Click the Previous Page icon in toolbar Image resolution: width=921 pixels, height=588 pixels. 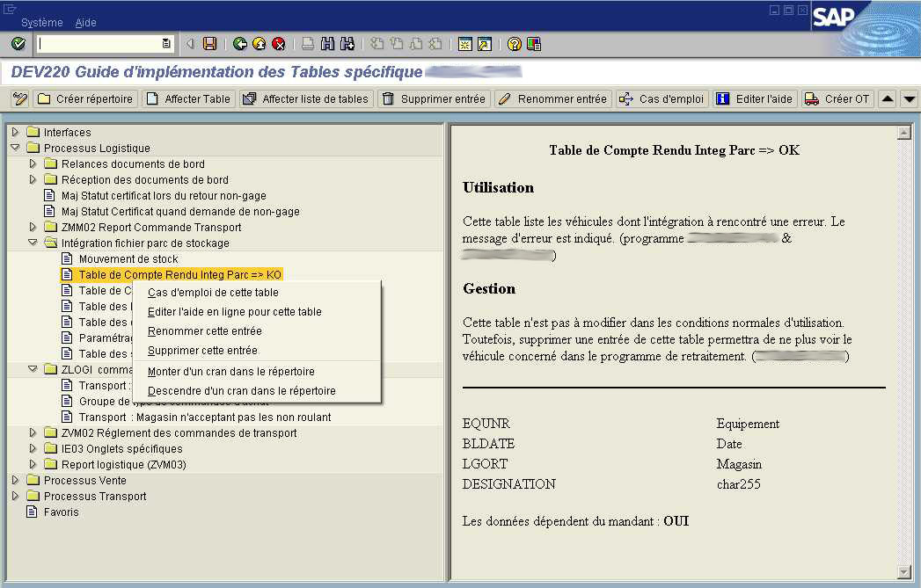(x=397, y=44)
